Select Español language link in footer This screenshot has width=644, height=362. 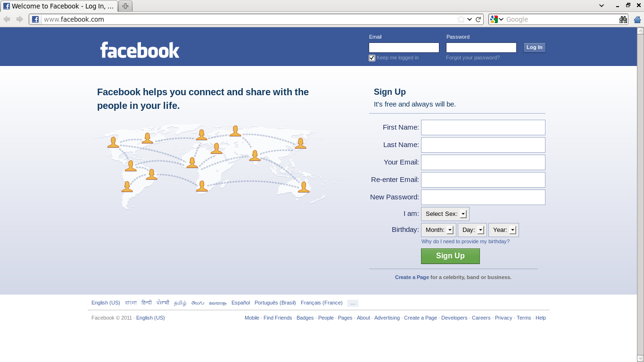[240, 303]
